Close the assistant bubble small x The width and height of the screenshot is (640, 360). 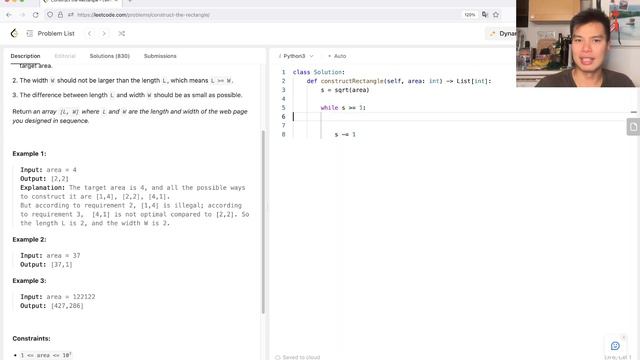tap(623, 337)
